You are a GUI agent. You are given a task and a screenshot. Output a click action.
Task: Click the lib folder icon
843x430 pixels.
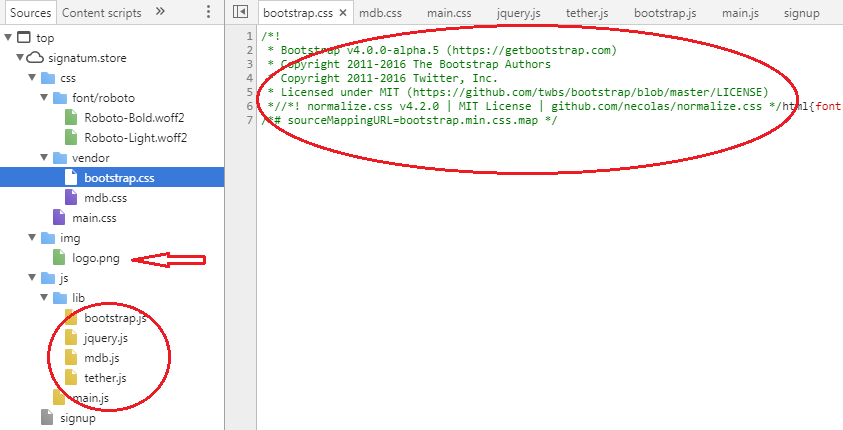[x=60, y=298]
